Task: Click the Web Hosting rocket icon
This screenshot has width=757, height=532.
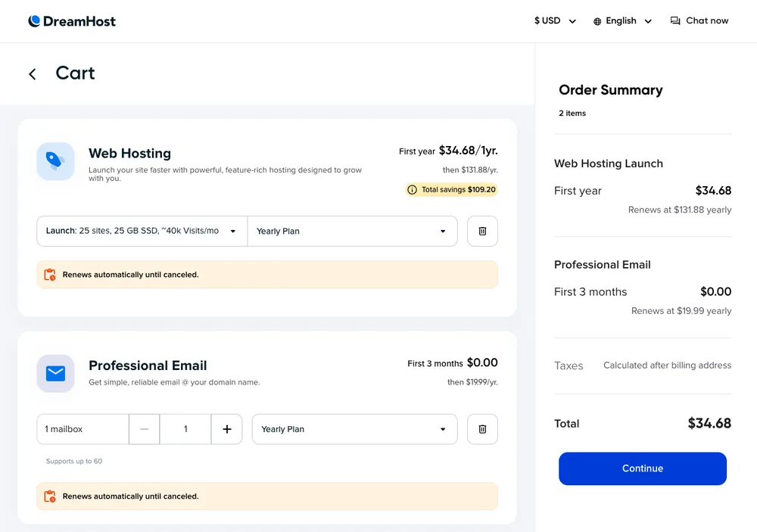Action: pos(55,161)
